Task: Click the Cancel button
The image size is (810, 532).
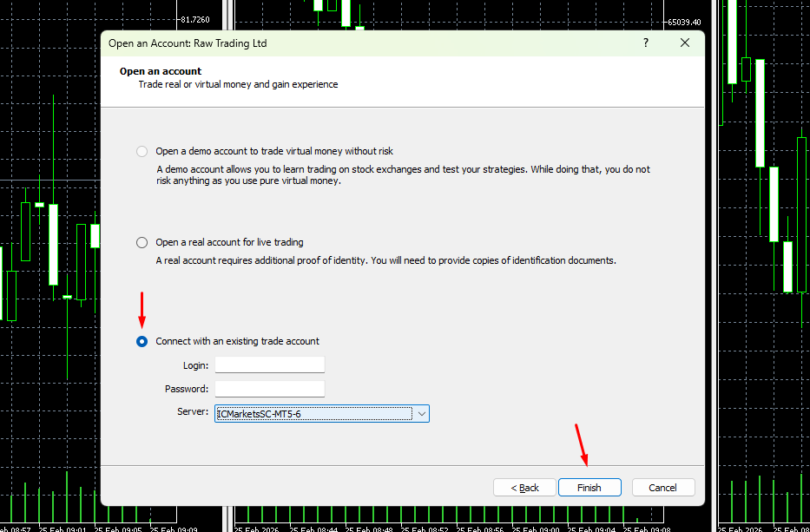Action: [663, 488]
